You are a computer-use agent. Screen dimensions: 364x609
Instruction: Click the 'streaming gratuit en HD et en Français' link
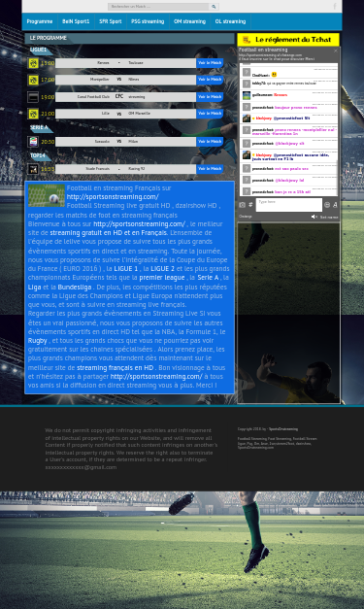coord(109,233)
